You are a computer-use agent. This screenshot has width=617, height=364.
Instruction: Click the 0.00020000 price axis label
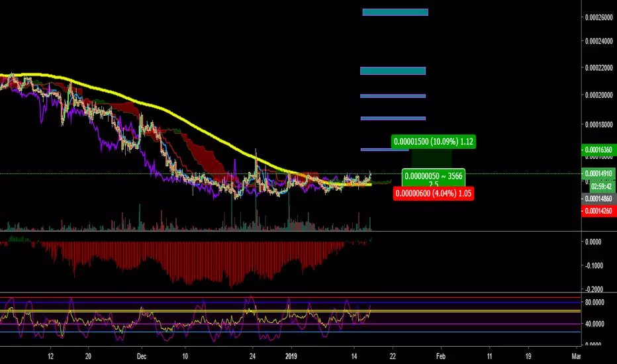(x=599, y=95)
